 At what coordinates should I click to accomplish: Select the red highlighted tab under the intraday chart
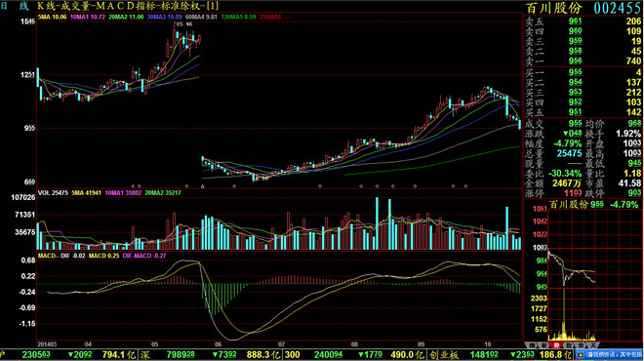pos(557,345)
